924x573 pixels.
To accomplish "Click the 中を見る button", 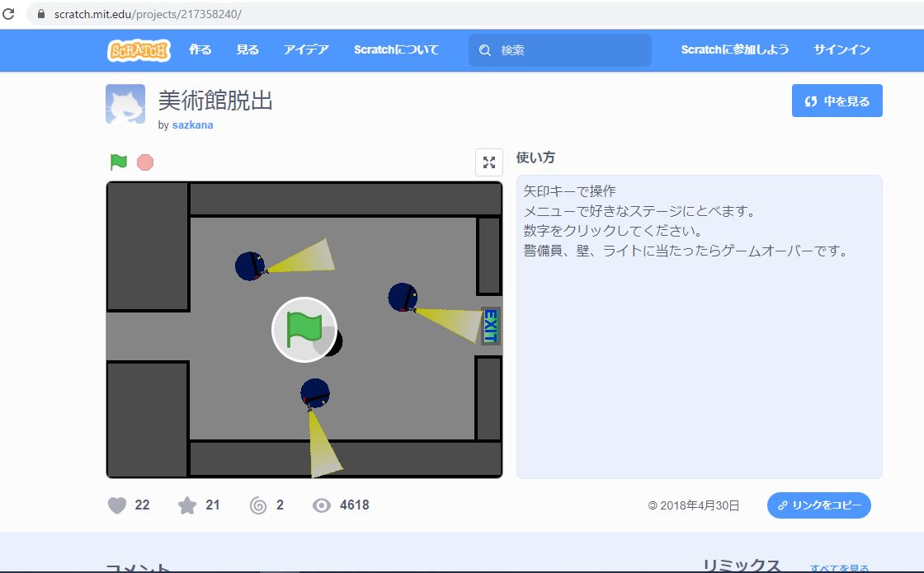I will pos(837,101).
